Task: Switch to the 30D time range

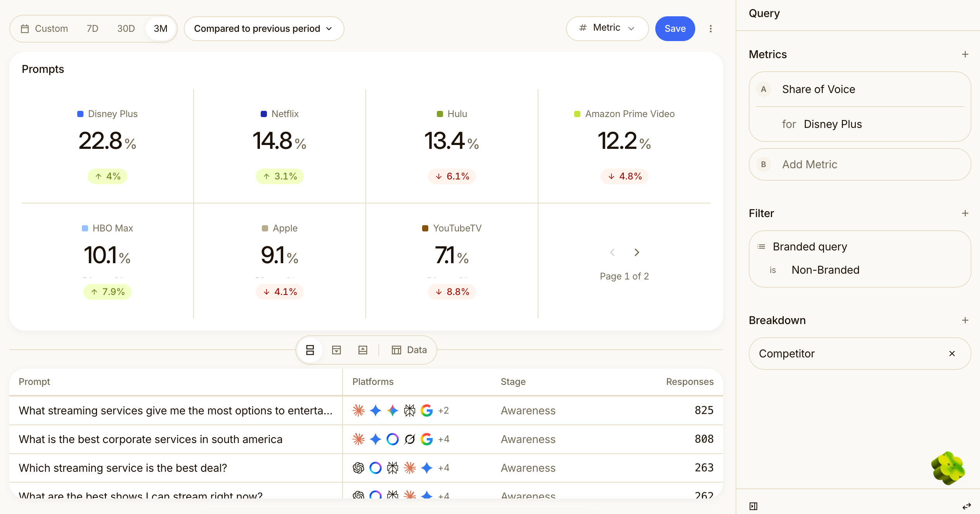Action: point(126,29)
